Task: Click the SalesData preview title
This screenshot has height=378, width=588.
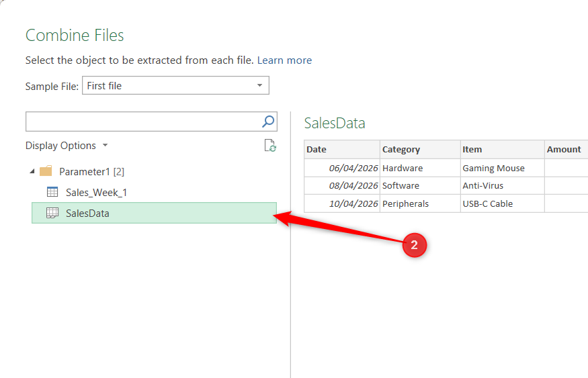Action: click(335, 123)
